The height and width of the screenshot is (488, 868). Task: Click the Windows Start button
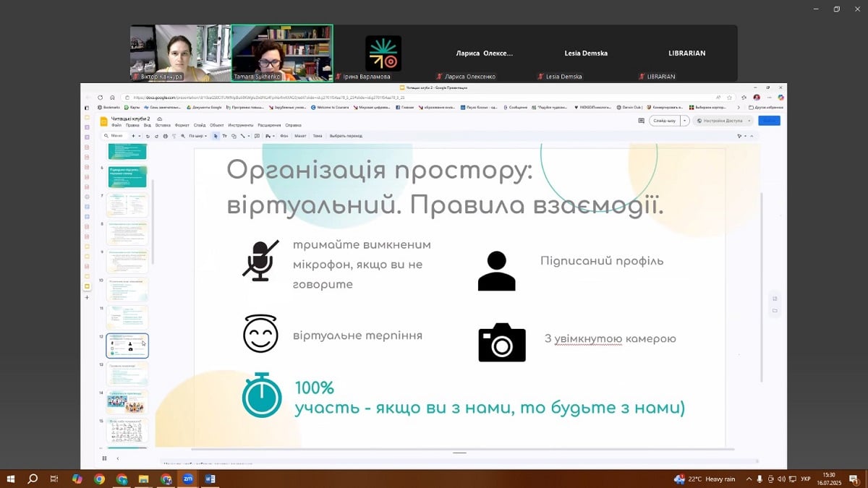(x=10, y=479)
